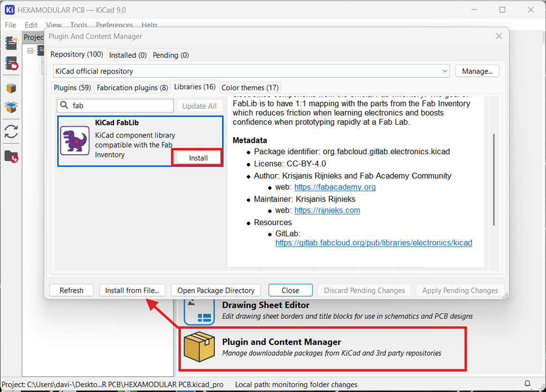Click the unarchive box sidebar icon

pos(11,107)
